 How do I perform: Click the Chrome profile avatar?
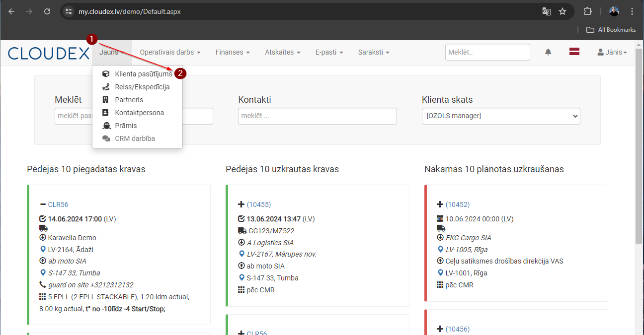(x=614, y=11)
